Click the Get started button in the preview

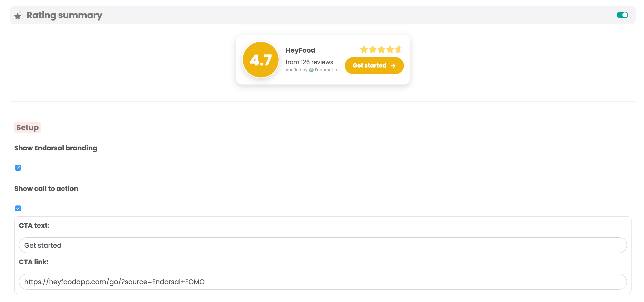pyautogui.click(x=374, y=66)
